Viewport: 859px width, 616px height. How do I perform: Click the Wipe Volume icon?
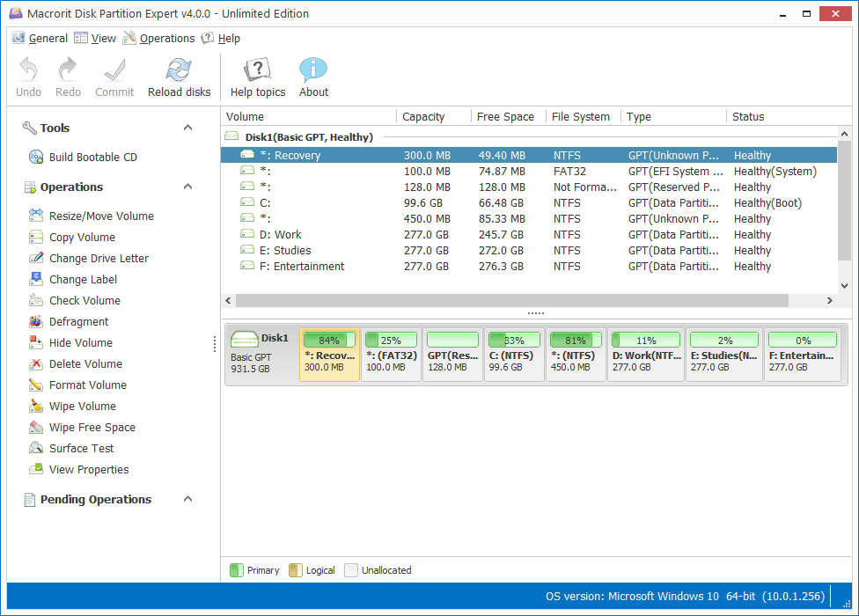coord(36,407)
